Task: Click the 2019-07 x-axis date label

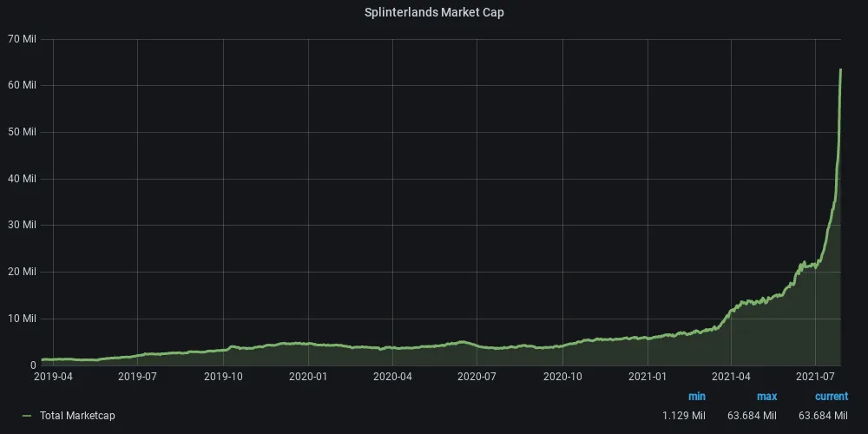Action: pyautogui.click(x=137, y=377)
